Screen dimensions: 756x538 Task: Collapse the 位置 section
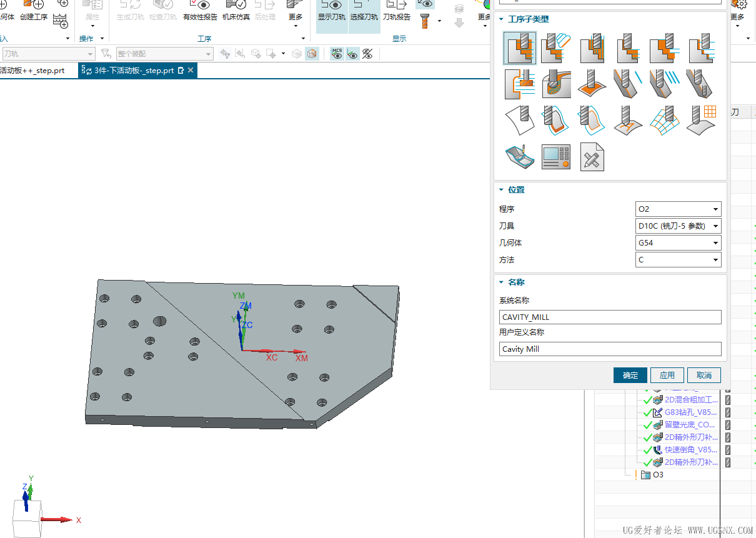click(x=501, y=190)
